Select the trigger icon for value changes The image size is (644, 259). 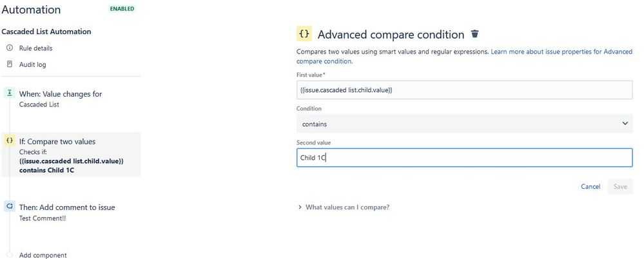(x=10, y=93)
